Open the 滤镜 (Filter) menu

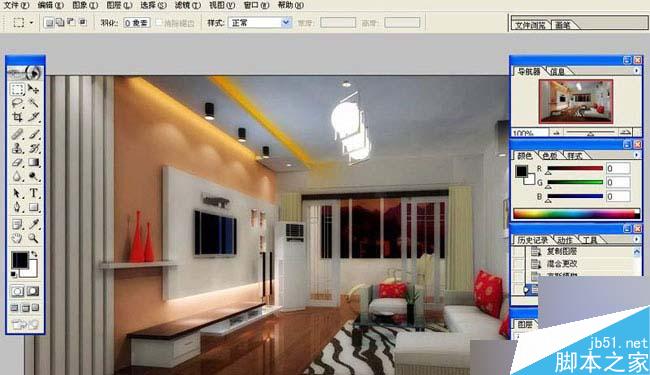pos(187,5)
